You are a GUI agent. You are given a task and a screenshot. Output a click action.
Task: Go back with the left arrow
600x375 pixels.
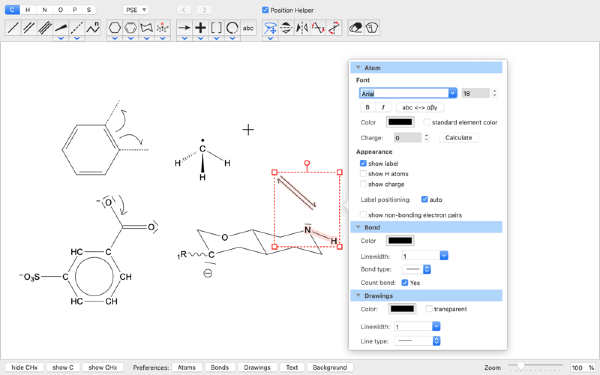click(x=184, y=10)
